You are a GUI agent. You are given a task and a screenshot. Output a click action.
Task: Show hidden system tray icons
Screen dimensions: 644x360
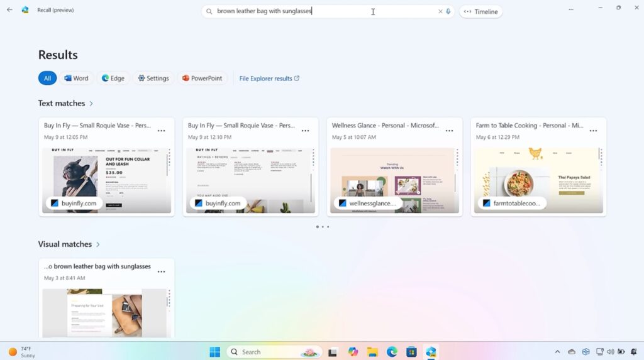point(557,352)
